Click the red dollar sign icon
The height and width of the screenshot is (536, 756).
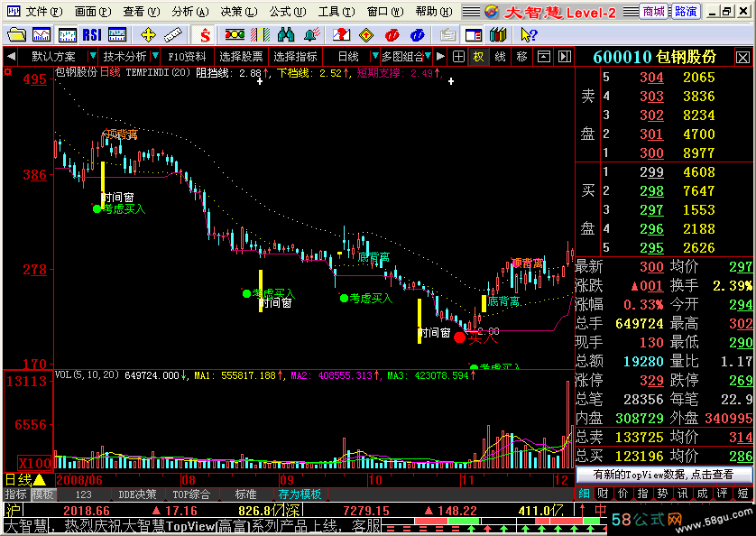(x=206, y=34)
